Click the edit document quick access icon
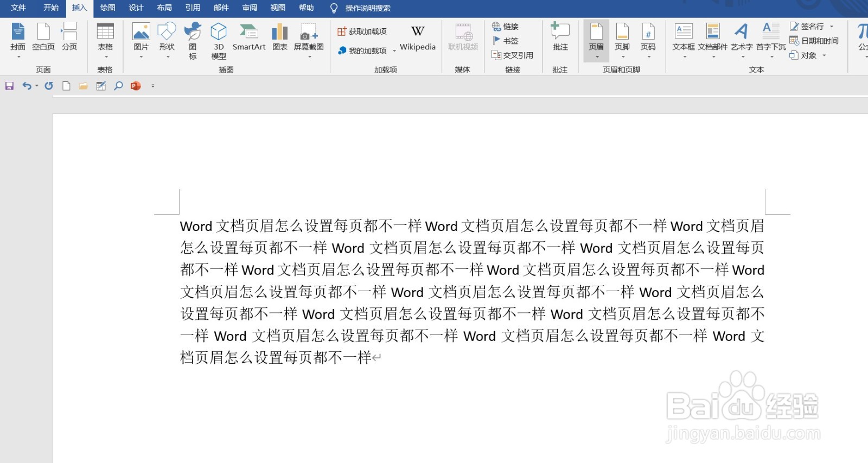This screenshot has width=868, height=463. pyautogui.click(x=101, y=86)
